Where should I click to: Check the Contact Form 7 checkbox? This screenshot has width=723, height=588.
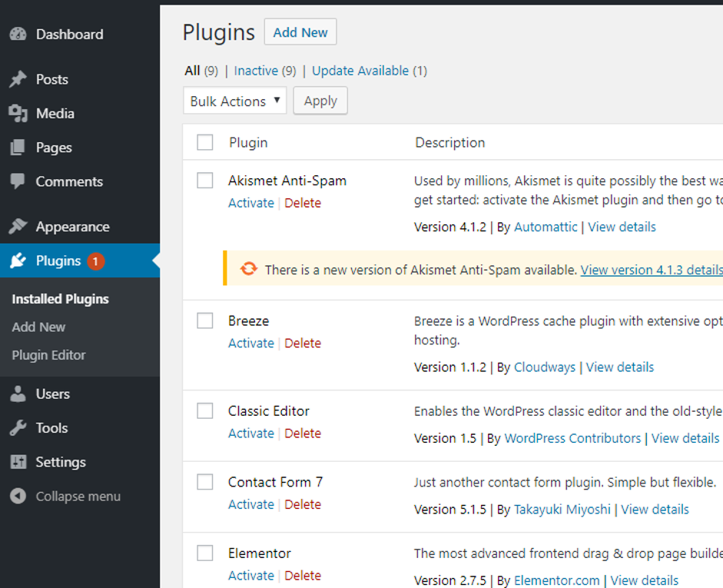click(204, 482)
